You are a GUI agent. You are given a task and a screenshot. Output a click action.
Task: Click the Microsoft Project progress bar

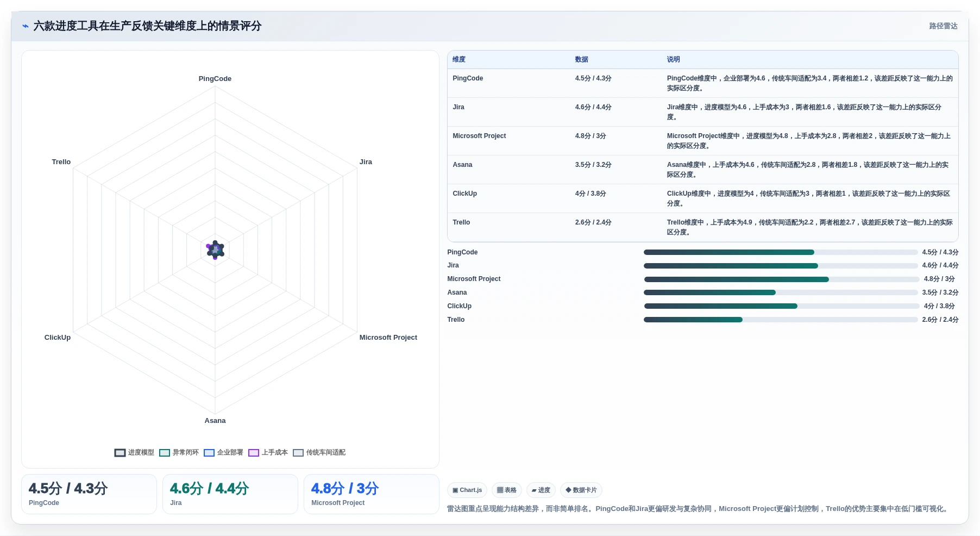coord(782,279)
